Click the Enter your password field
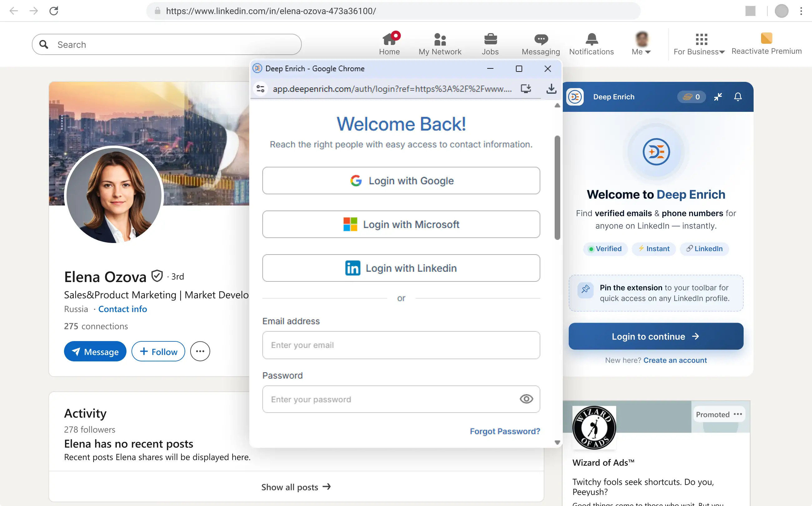 [401, 399]
